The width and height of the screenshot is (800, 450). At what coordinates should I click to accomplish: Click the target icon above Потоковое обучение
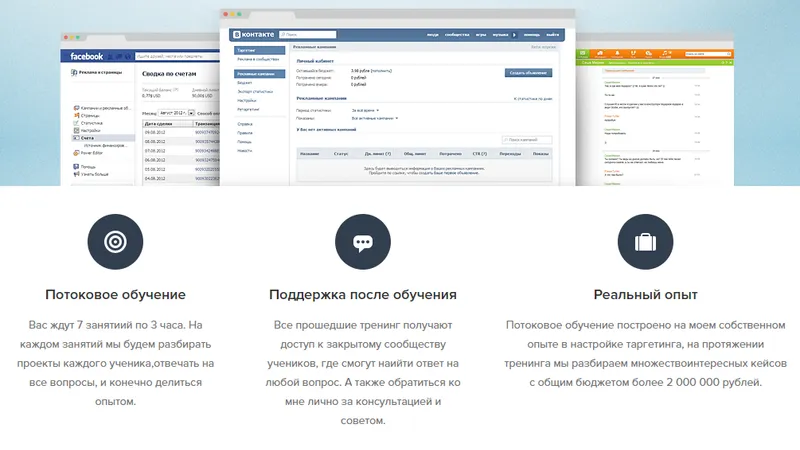115,242
